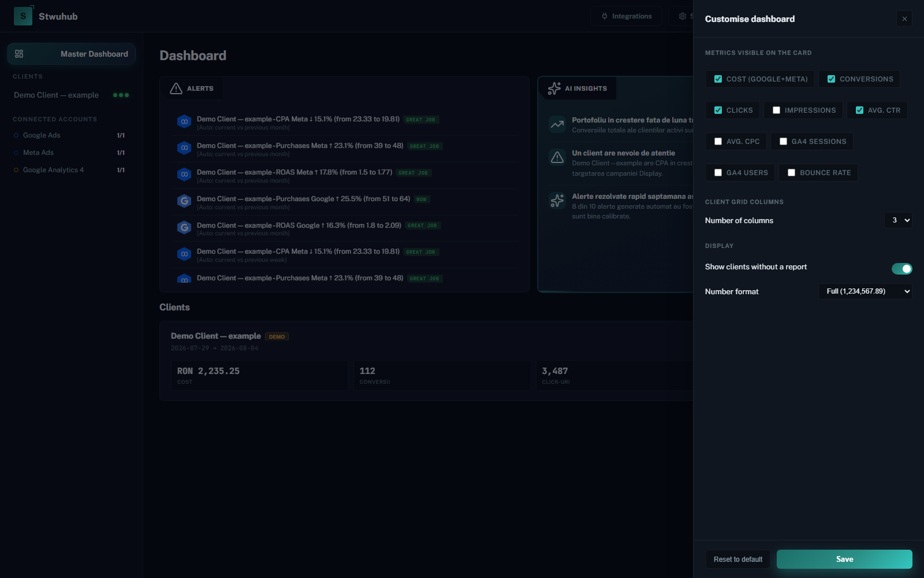Viewport: 924px width, 578px height.
Task: Click the Alerts warning triangle icon
Action: (x=176, y=88)
